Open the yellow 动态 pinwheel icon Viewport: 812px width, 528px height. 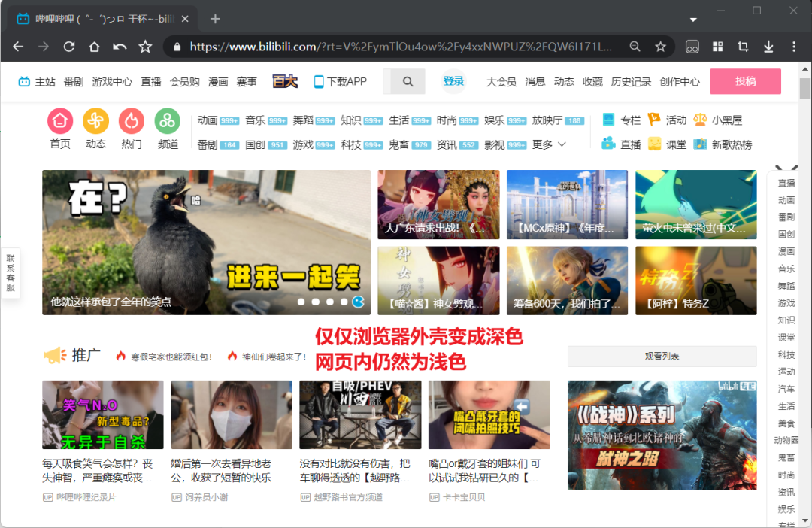coord(95,121)
